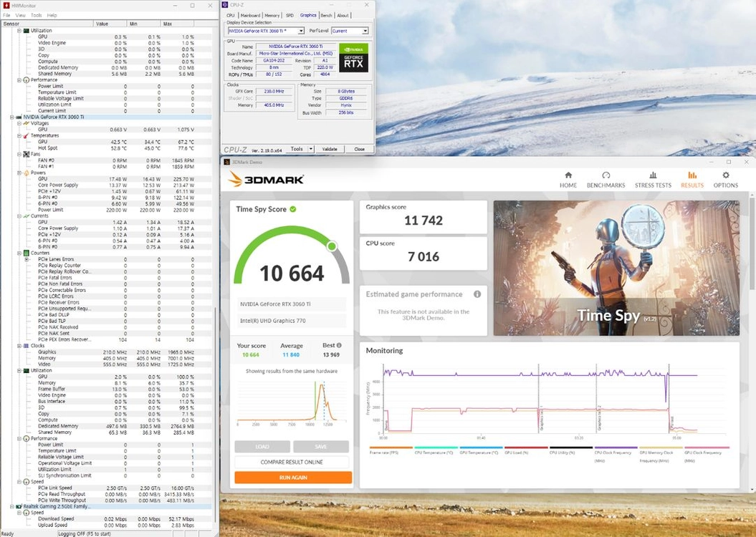This screenshot has width=756, height=537.
Task: Open OPTIONS gear in 3DMark
Action: (726, 180)
